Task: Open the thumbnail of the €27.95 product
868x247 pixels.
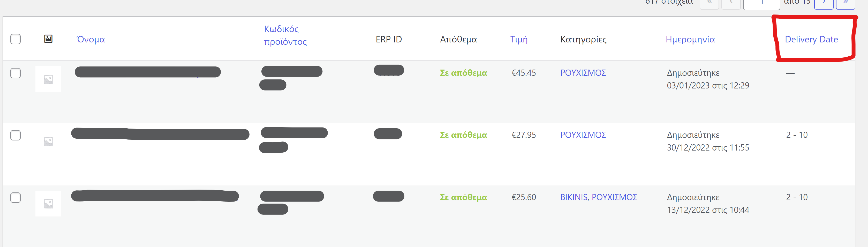Action: click(x=48, y=141)
